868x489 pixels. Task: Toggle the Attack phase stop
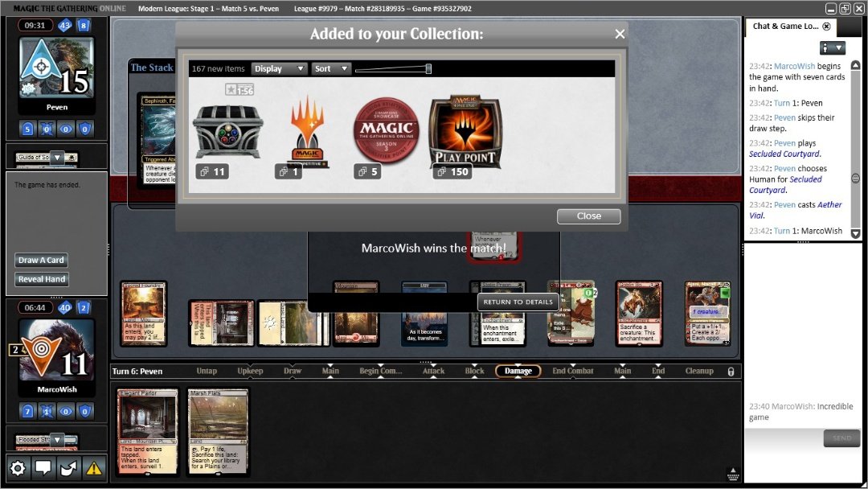(x=433, y=371)
